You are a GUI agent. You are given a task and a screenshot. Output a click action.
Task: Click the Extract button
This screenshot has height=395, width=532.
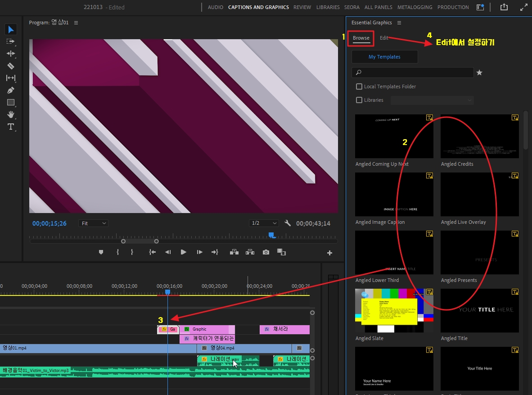pyautogui.click(x=250, y=252)
